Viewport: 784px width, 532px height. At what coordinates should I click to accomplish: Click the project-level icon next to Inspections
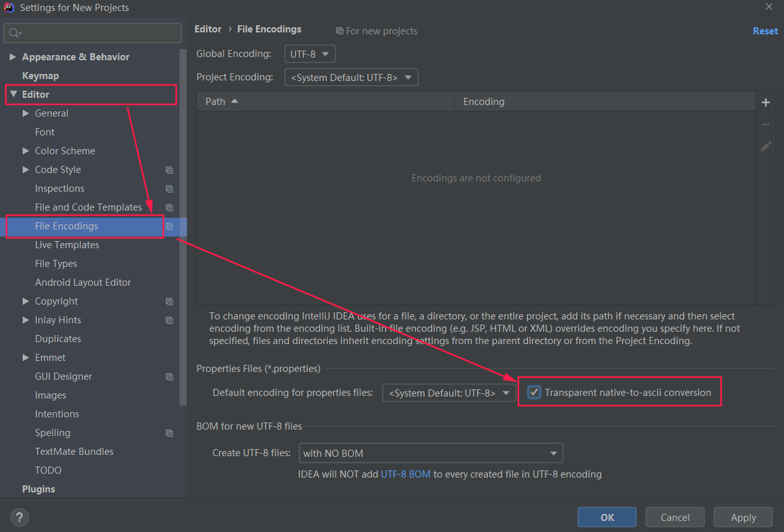point(169,189)
